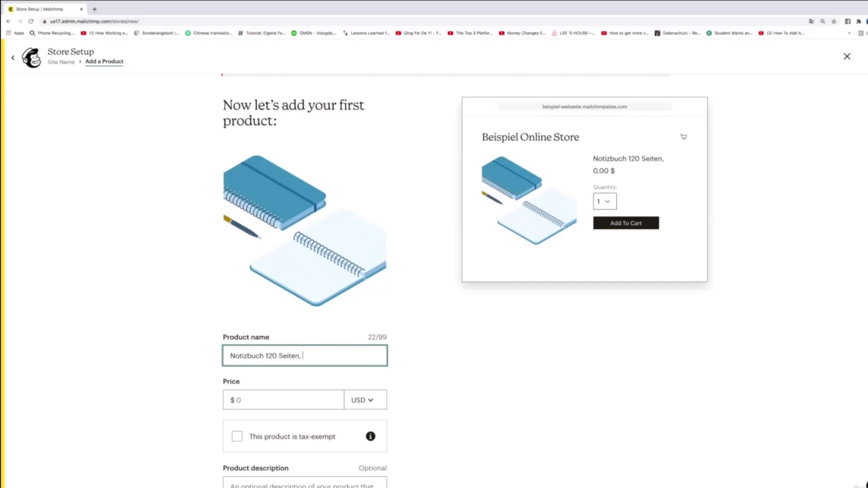Open the How To Add A... bookmark
This screenshot has width=868, height=488.
(x=781, y=33)
